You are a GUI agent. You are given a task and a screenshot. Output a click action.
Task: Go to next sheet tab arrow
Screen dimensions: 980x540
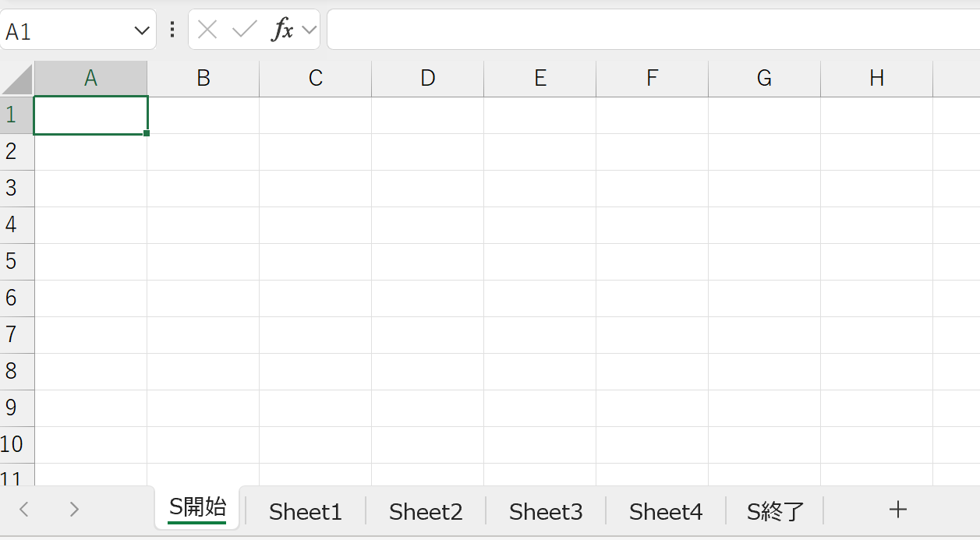coord(74,510)
